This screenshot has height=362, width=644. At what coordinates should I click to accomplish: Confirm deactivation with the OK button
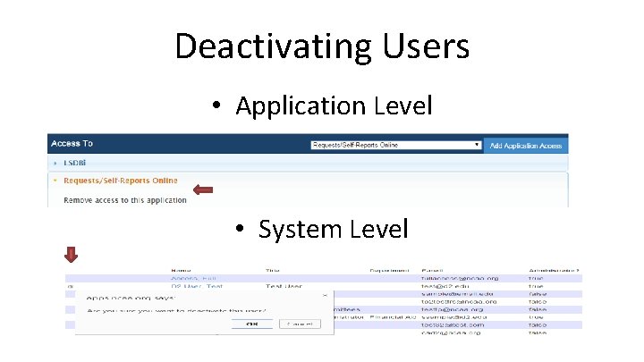pos(251,324)
